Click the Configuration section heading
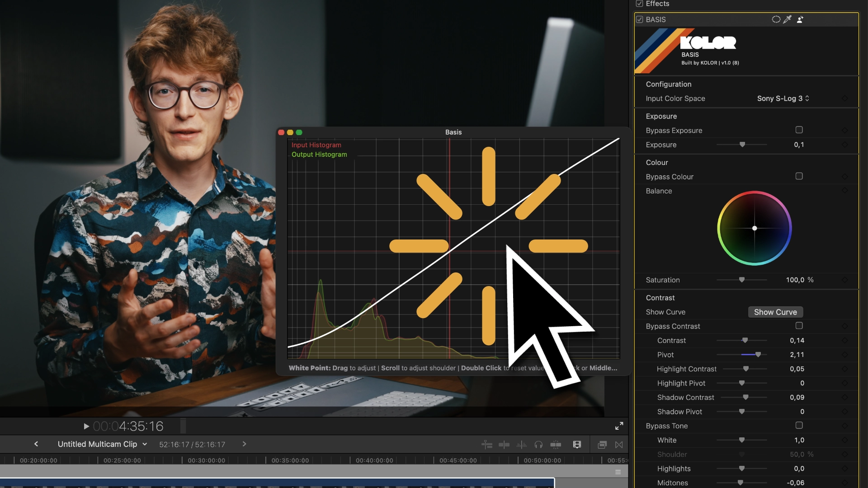868x488 pixels. [668, 84]
